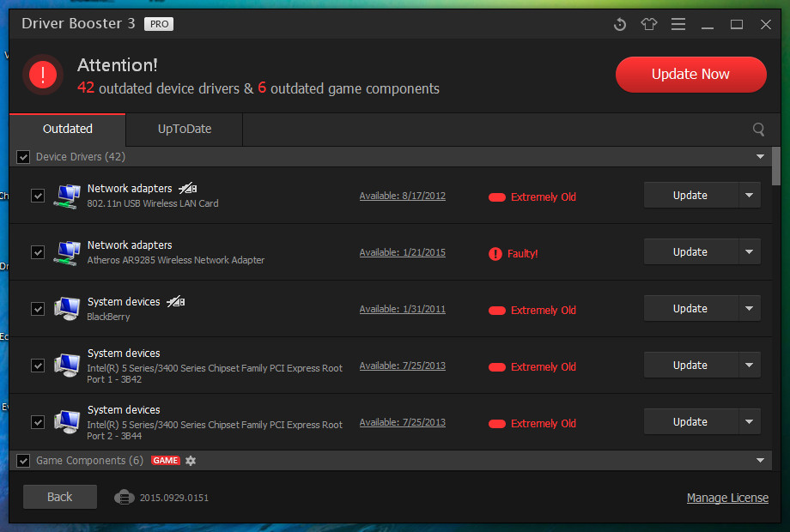
Task: Update the Atheros AR9285 driver
Action: point(690,251)
